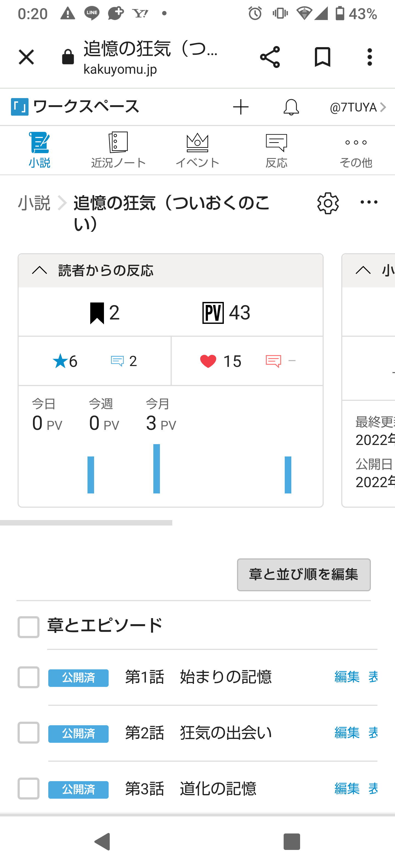The height and width of the screenshot is (868, 395).
Task: Go back to 小説 via the breadcrumb
Action: (34, 203)
